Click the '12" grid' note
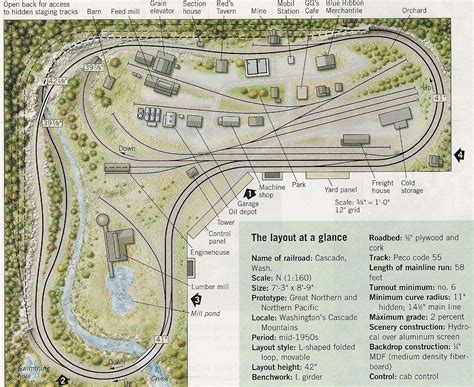This screenshot has height=387, width=474. [x=348, y=210]
